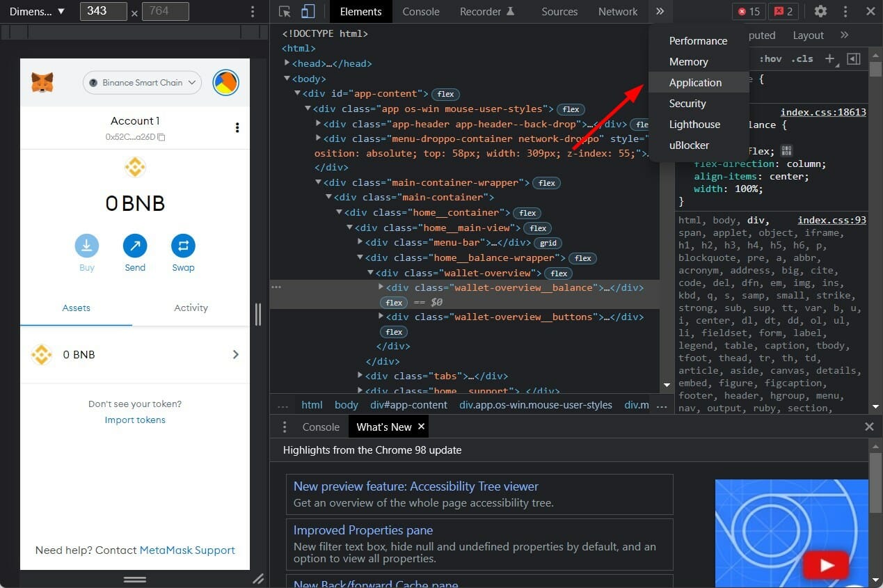Click the Buy icon in MetaMask
Screen dimensions: 883x588
(x=86, y=246)
